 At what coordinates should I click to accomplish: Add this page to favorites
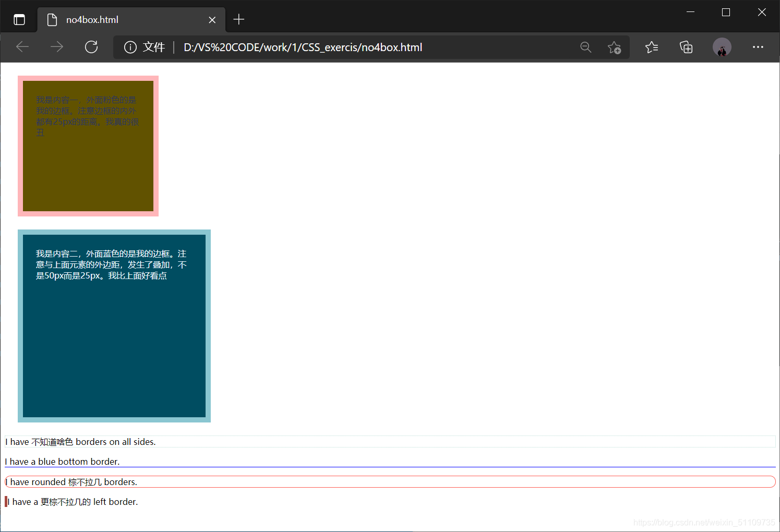[614, 47]
